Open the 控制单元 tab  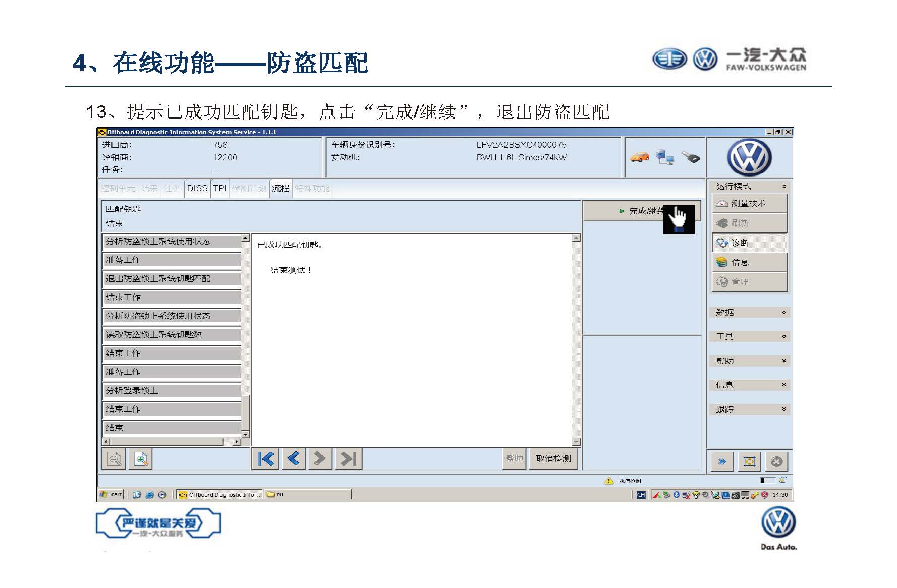118,188
